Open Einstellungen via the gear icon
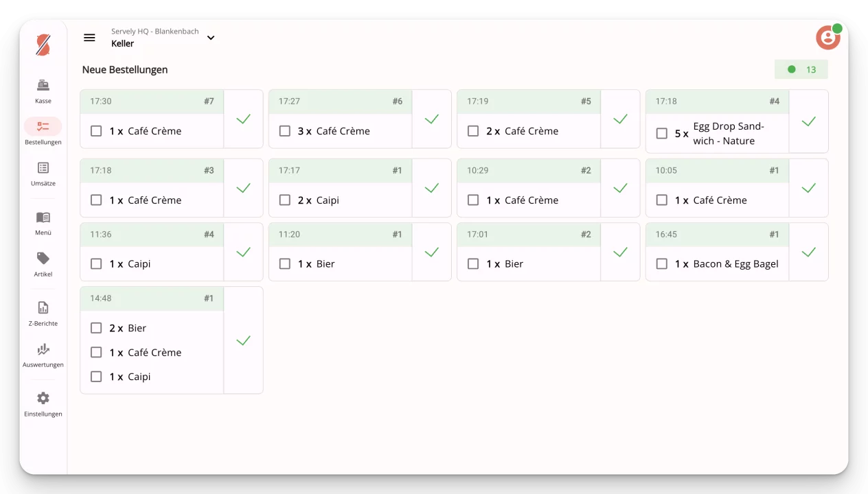868x494 pixels. 43,404
